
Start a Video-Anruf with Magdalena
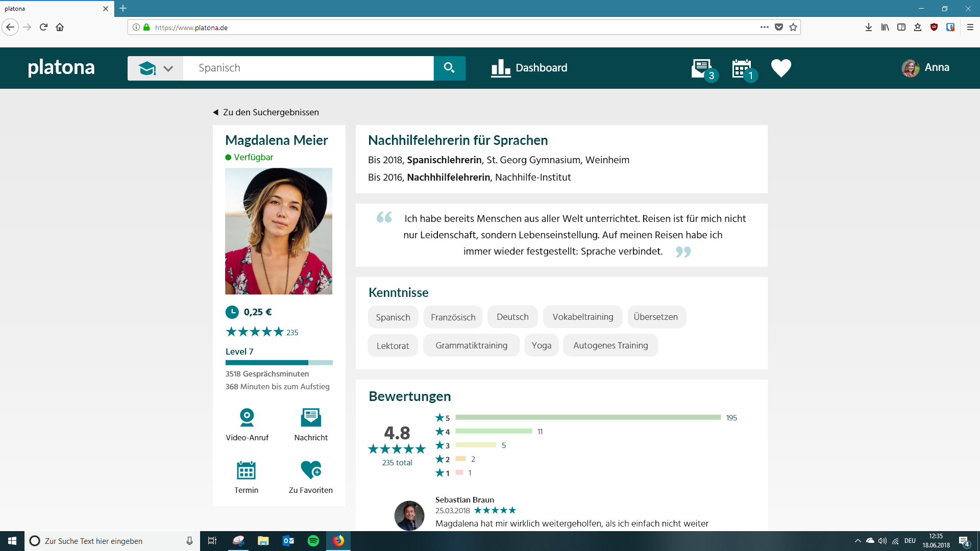coord(247,418)
